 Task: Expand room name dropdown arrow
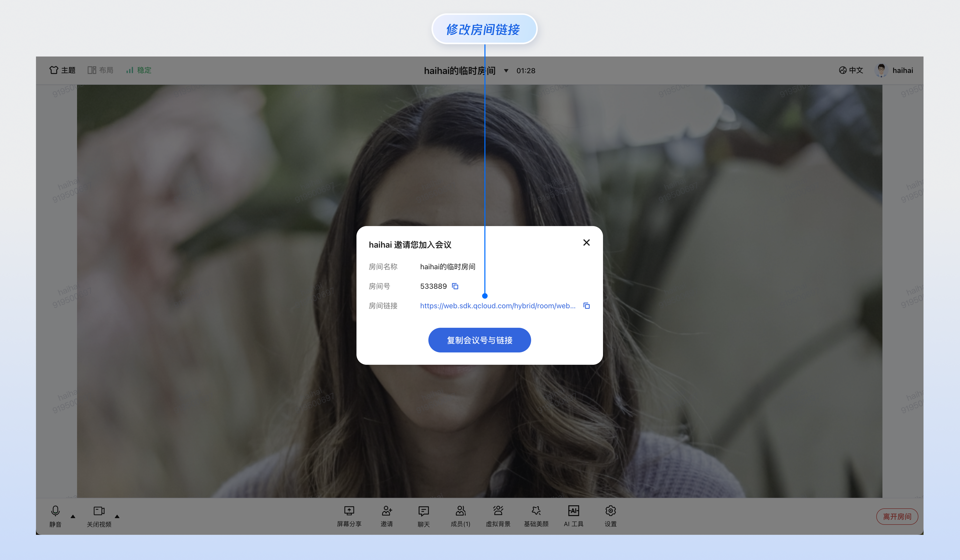point(506,70)
